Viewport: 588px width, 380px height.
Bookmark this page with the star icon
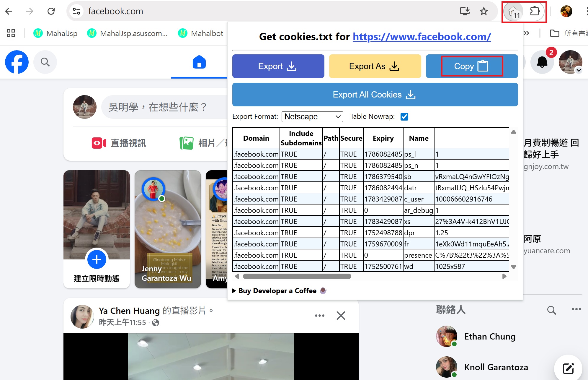(484, 11)
